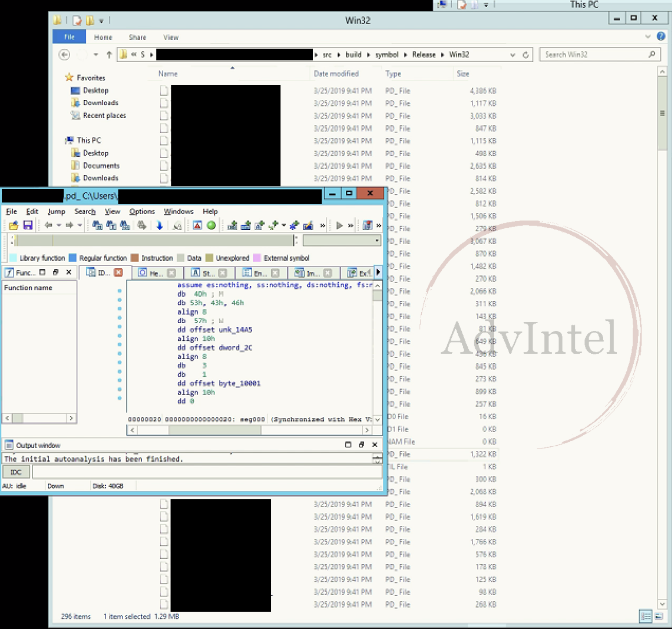The image size is (672, 629).
Task: Click the IDC button in output window
Action: (16, 472)
